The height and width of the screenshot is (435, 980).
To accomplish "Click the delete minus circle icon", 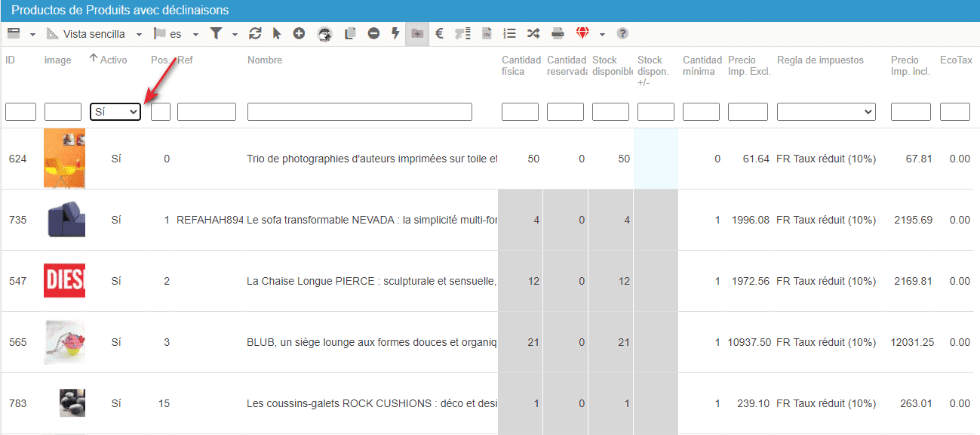I will (x=373, y=34).
